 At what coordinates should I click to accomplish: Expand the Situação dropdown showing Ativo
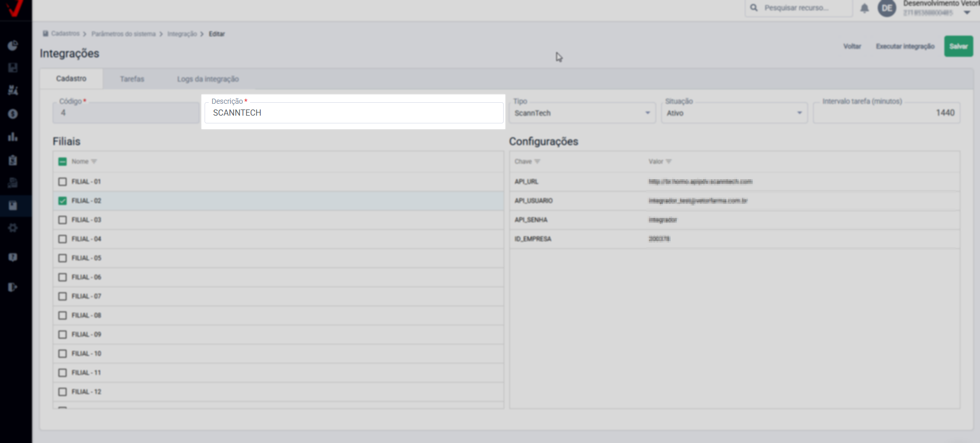click(734, 113)
